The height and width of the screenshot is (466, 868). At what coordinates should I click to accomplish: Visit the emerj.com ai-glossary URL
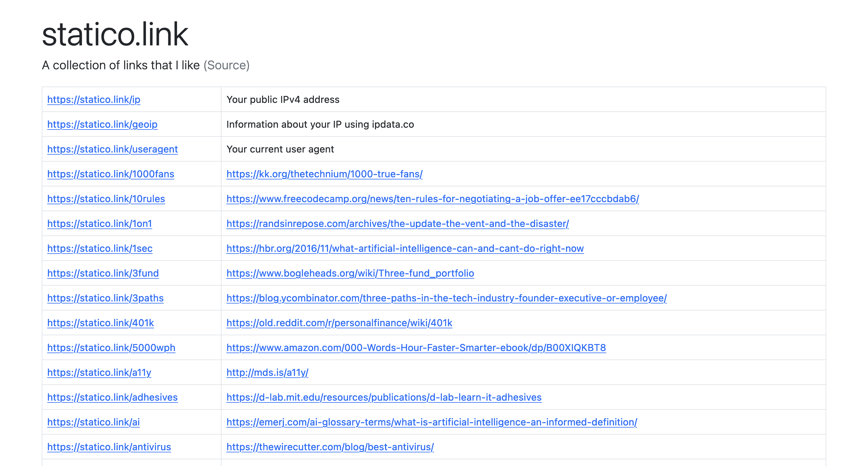[432, 422]
